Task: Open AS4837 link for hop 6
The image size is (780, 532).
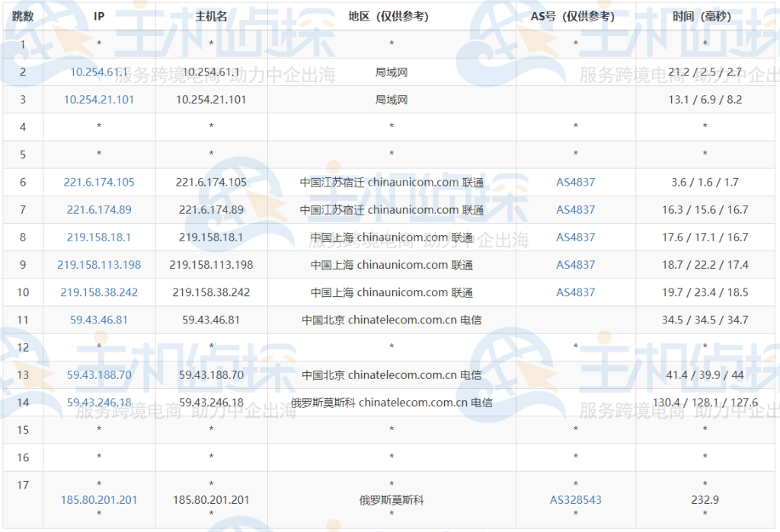Action: (x=575, y=182)
